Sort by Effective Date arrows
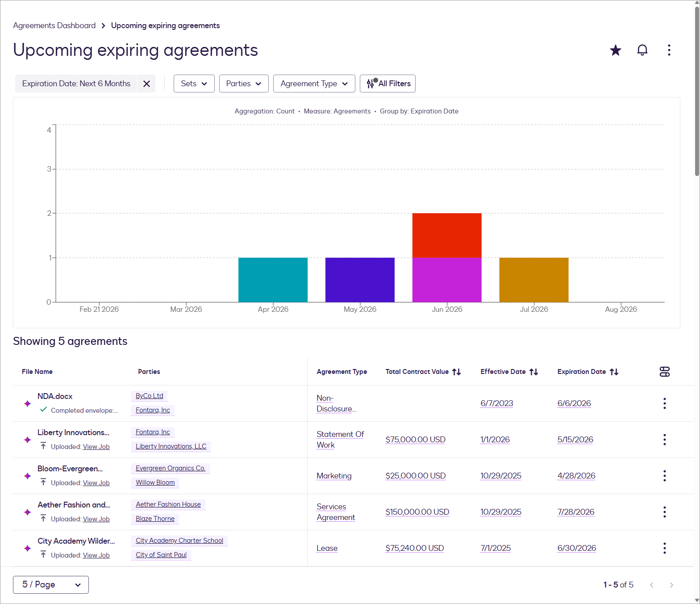Viewport: 700px width, 604px height. [x=533, y=372]
